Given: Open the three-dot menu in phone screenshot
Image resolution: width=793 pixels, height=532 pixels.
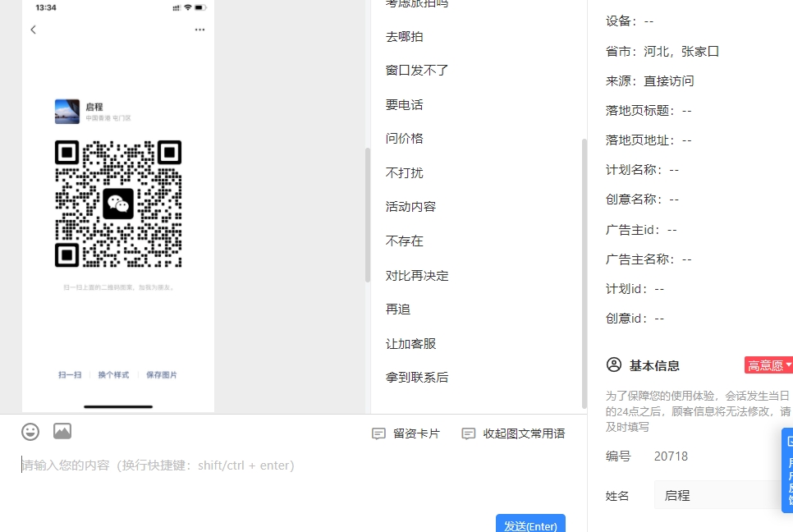Looking at the screenshot, I should click(x=199, y=30).
